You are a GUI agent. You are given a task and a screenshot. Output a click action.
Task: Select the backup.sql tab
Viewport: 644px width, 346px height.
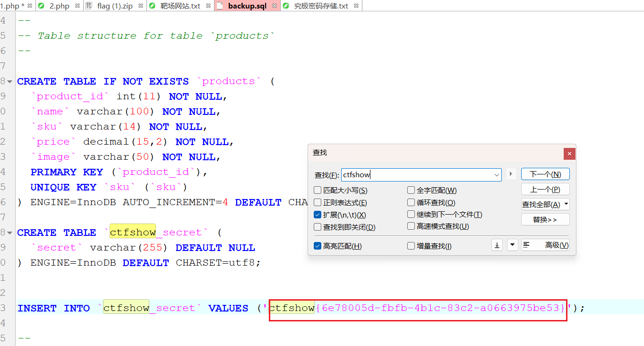point(247,6)
